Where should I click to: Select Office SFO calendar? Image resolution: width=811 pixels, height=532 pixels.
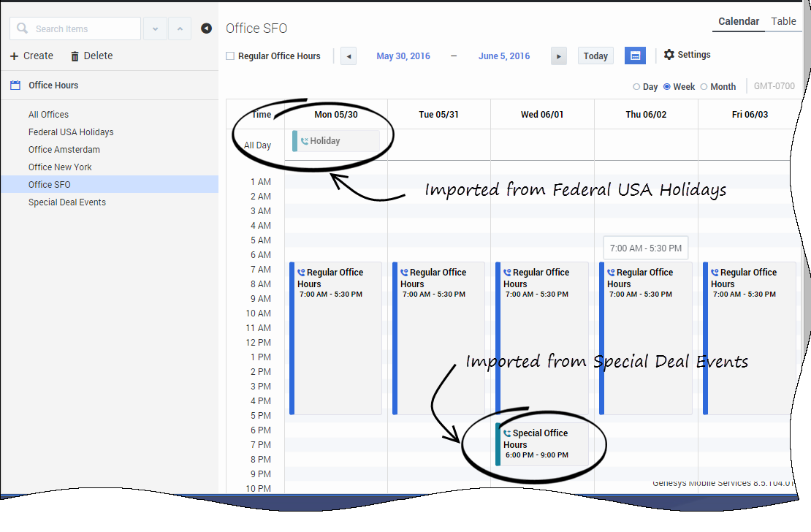click(109, 184)
